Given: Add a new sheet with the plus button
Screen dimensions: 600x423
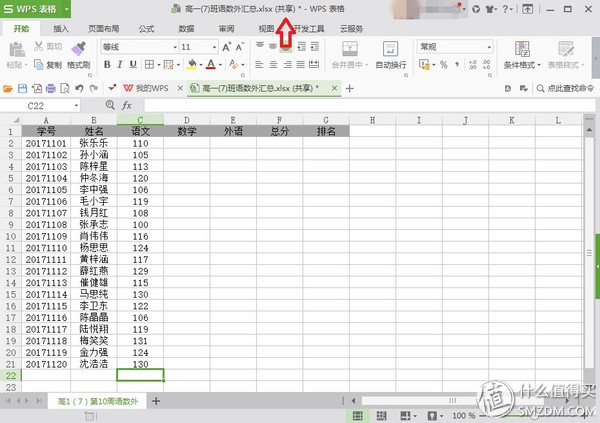Looking at the screenshot, I should tap(156, 401).
